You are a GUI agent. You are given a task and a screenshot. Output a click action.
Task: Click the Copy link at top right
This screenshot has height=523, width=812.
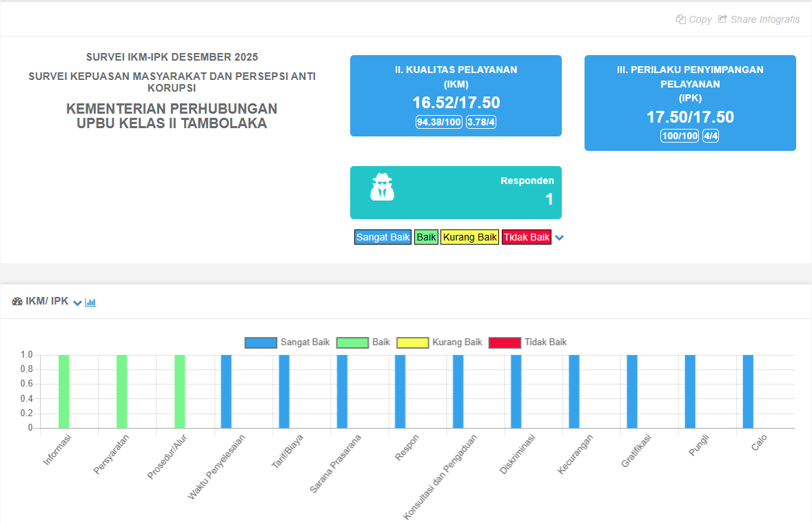coord(700,19)
